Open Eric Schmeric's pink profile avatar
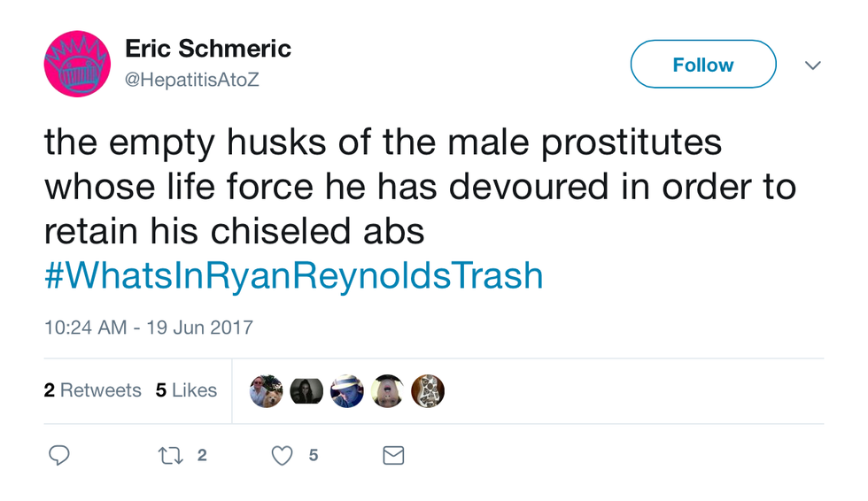The height and width of the screenshot is (501, 868). 77,64
